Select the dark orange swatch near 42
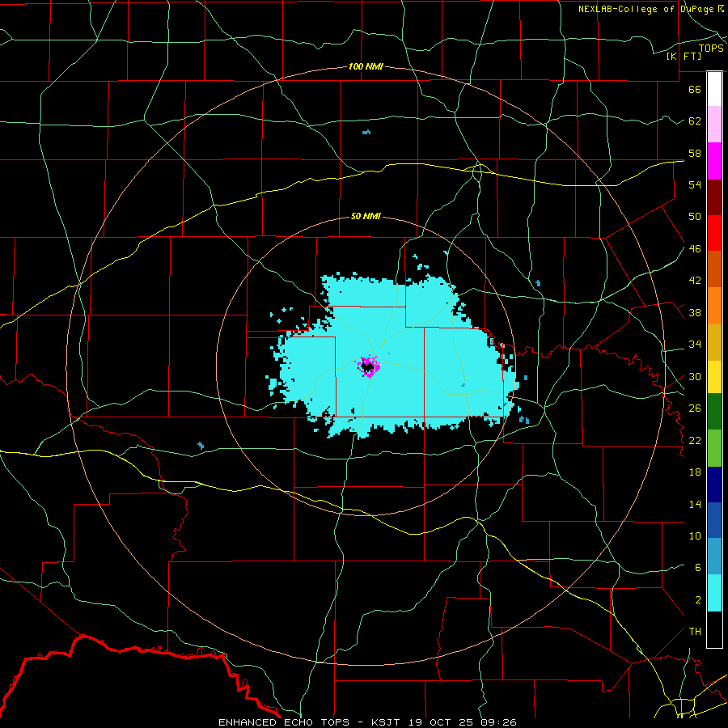This screenshot has width=728, height=728. (x=714, y=269)
